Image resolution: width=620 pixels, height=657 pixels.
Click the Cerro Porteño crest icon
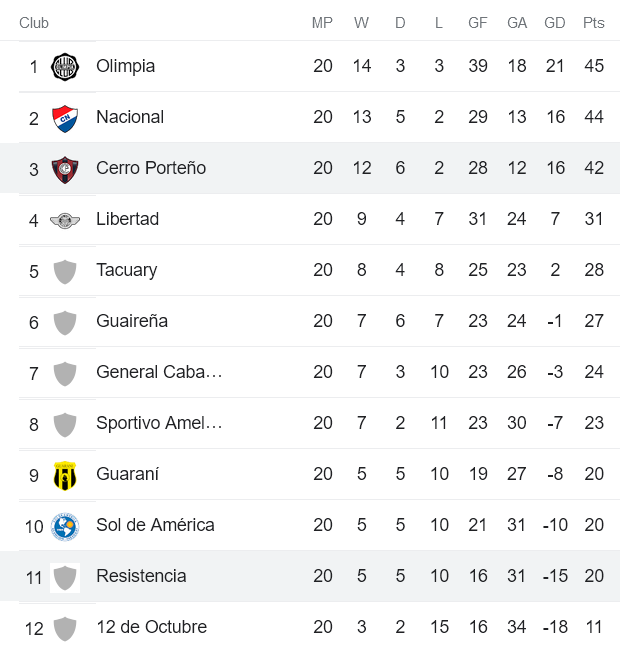click(x=65, y=168)
